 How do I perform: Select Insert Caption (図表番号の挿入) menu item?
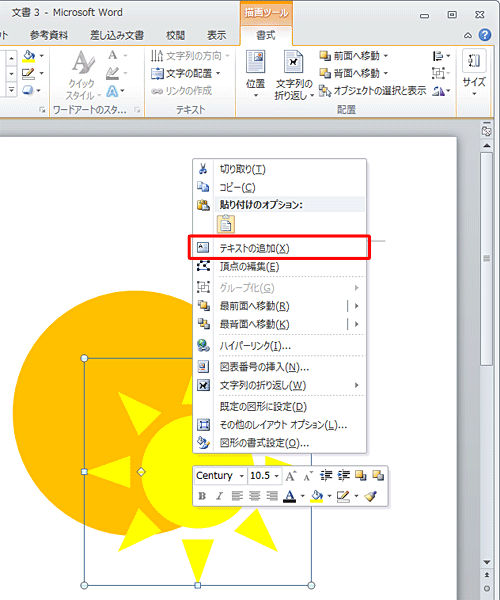click(x=279, y=367)
